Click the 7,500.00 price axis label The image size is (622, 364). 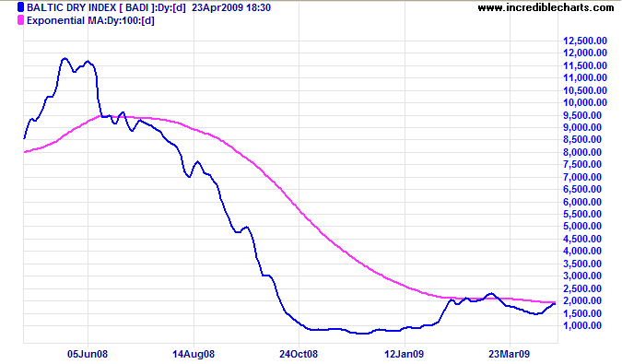click(582, 164)
